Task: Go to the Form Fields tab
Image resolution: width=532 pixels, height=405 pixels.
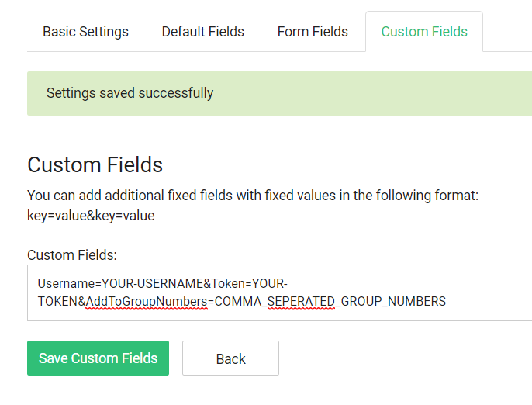Action: tap(313, 32)
